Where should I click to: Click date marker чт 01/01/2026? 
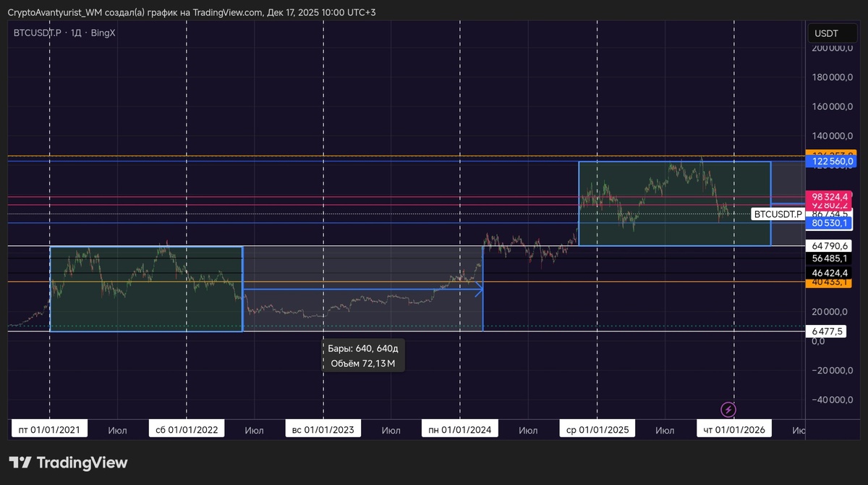(735, 430)
